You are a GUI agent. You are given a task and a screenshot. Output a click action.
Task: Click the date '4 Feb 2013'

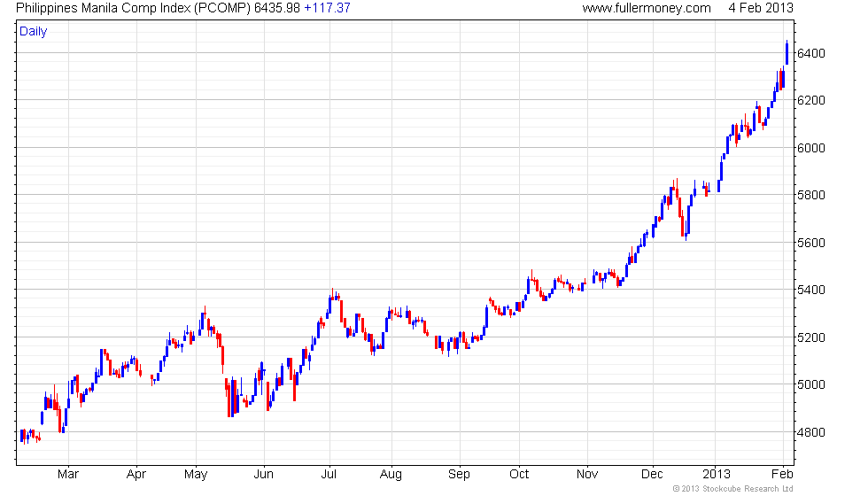(761, 8)
